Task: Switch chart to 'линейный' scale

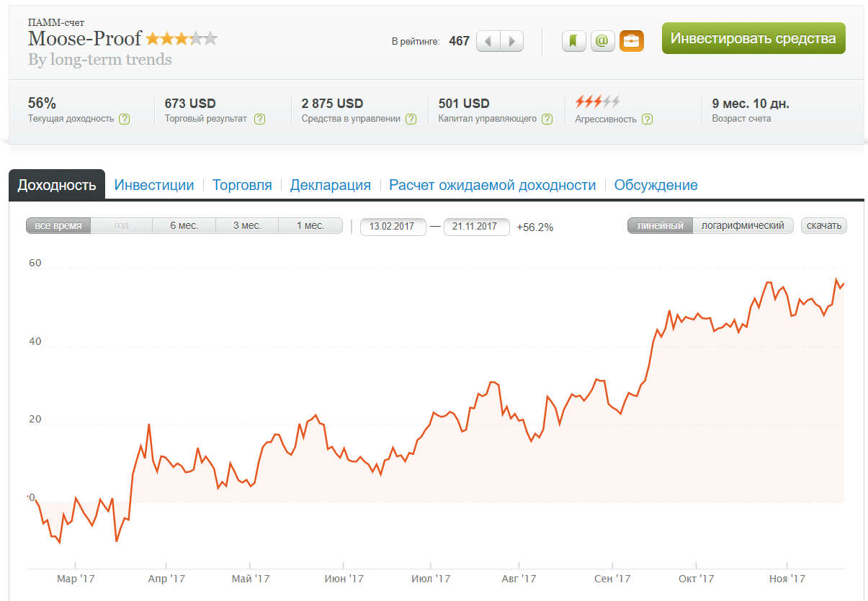Action: click(660, 226)
